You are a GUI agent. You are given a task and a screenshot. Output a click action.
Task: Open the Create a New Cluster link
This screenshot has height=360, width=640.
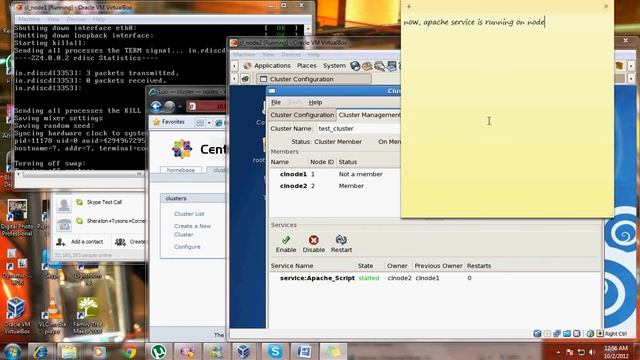pyautogui.click(x=192, y=230)
